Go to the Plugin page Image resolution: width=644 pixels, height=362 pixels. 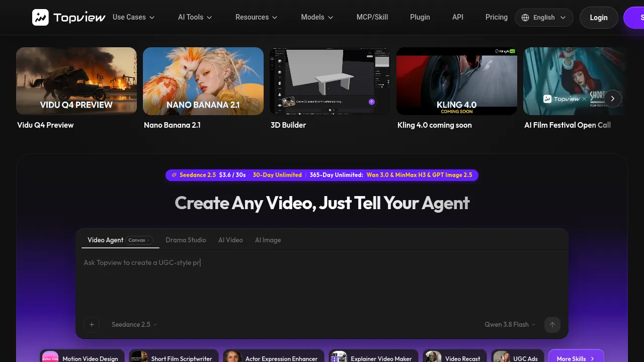420,17
